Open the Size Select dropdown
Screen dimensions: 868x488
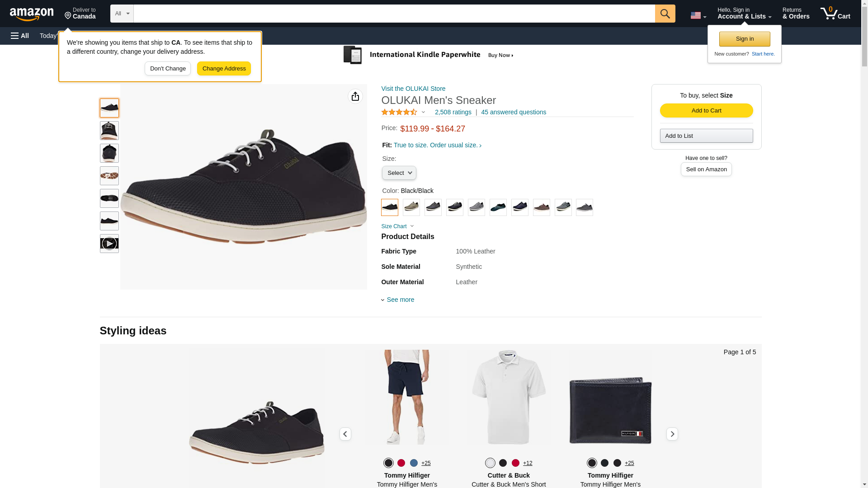click(x=399, y=173)
